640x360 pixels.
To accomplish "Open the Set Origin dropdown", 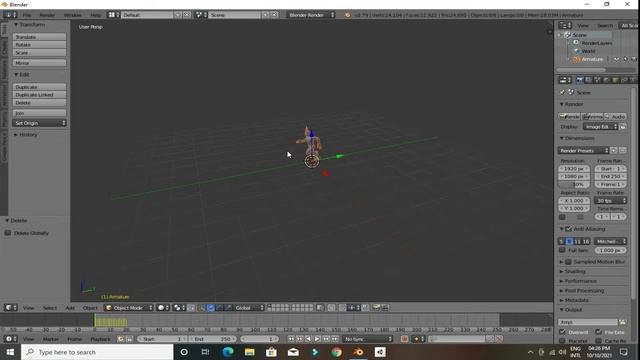I will tap(39, 123).
